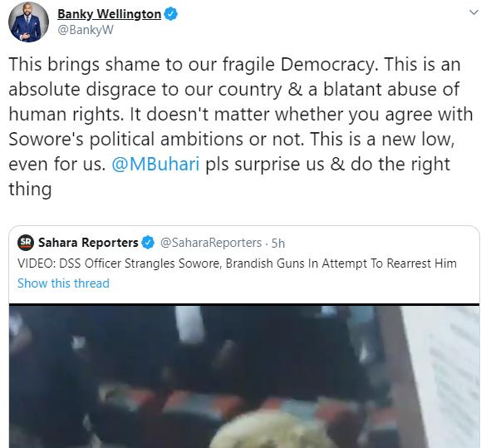Click the Sahara Reporters SR logo

[26, 243]
